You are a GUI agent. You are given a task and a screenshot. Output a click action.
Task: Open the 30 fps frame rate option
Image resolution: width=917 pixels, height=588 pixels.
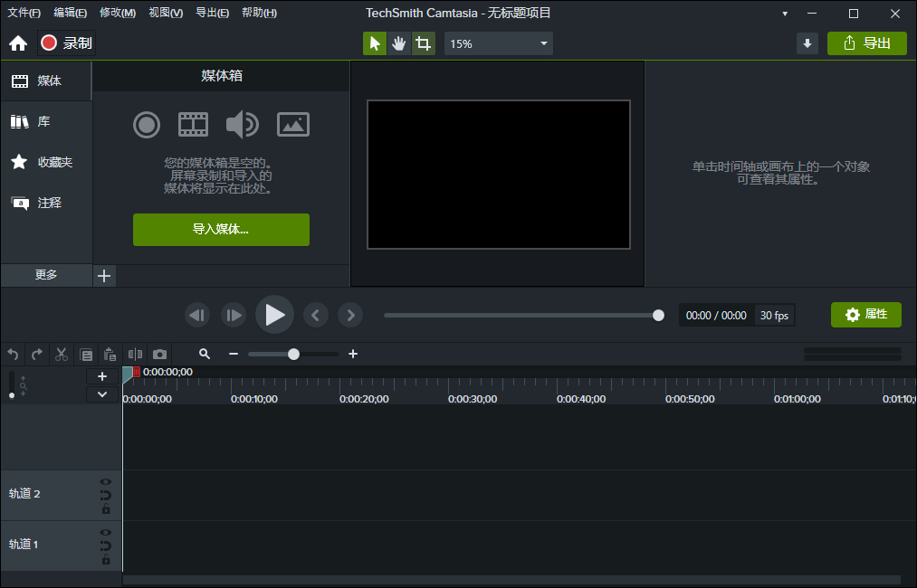click(774, 316)
